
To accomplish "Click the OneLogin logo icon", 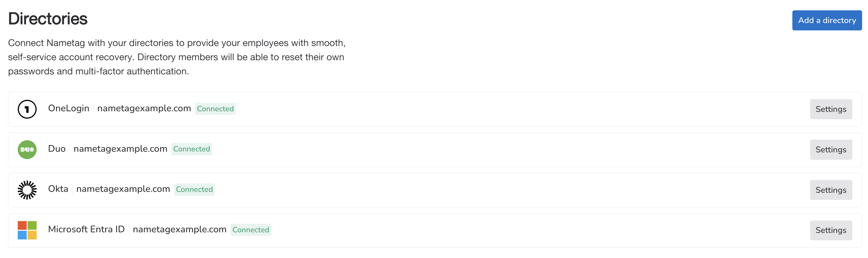I will [27, 109].
